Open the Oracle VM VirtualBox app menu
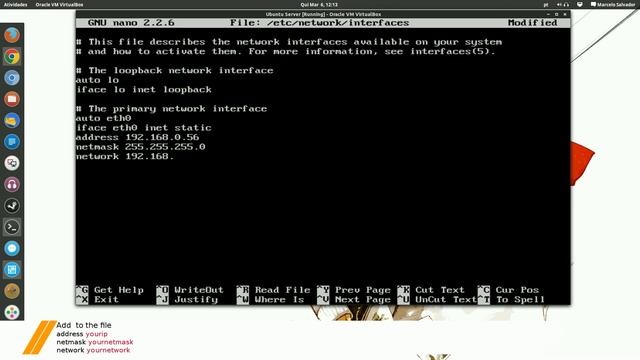Screen dimensions: 640x360 coord(59,4)
